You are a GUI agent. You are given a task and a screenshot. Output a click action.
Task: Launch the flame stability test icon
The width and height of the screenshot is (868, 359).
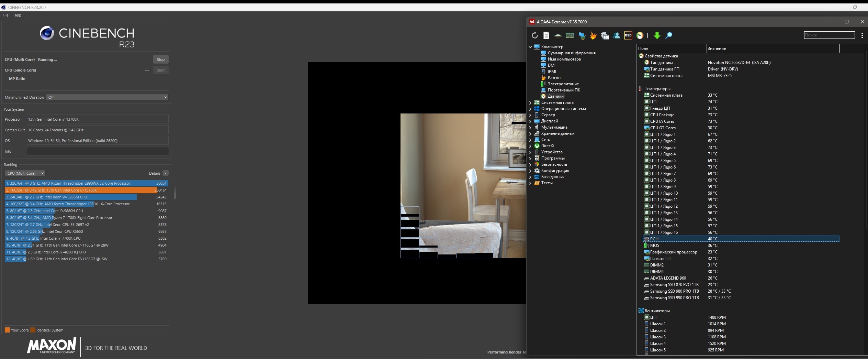point(593,35)
